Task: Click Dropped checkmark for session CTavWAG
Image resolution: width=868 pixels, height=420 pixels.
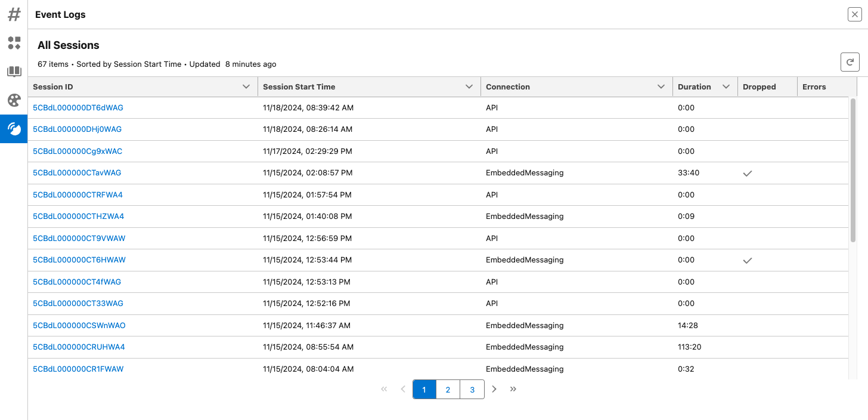Action: (x=748, y=173)
